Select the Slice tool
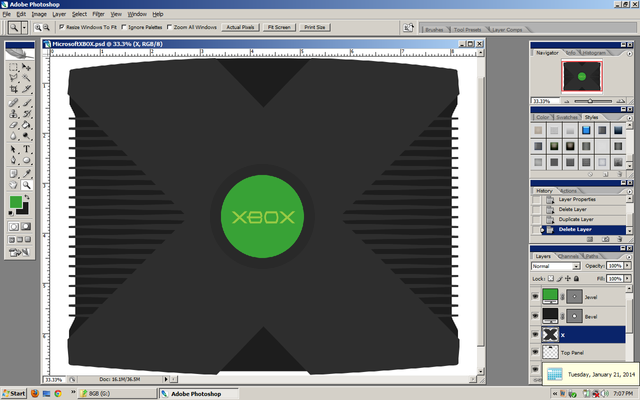This screenshot has height=400, width=640. click(x=27, y=89)
